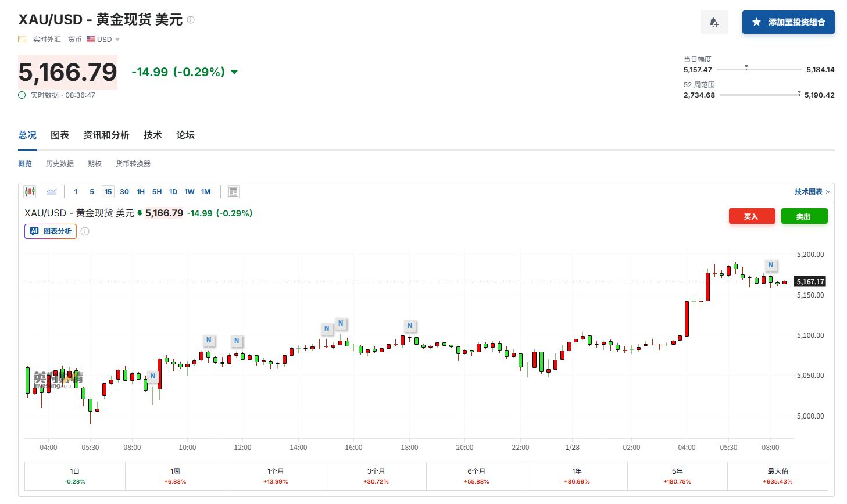Screen dimensions: 847x504
Task: Switch to the area chart icon
Action: click(x=52, y=192)
